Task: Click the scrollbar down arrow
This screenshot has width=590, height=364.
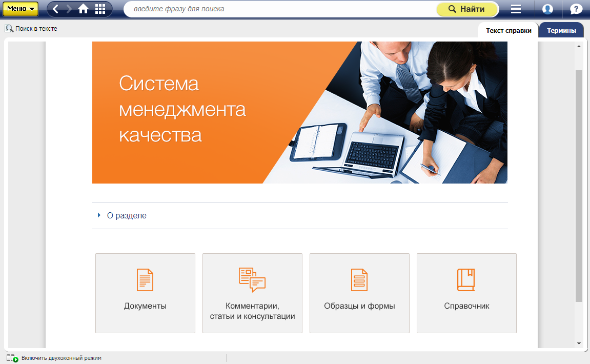Action: point(579,343)
